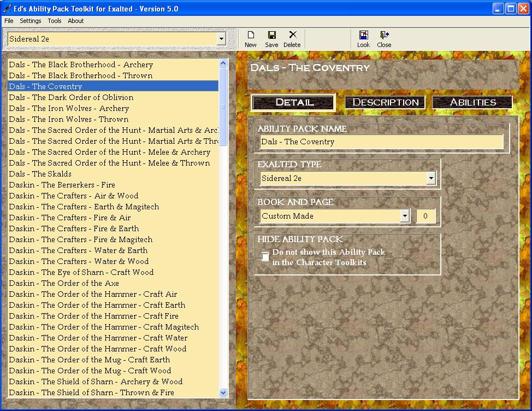The height and width of the screenshot is (411, 532).
Task: Enable the Hide Ability Pack checkbox
Action: coord(265,257)
